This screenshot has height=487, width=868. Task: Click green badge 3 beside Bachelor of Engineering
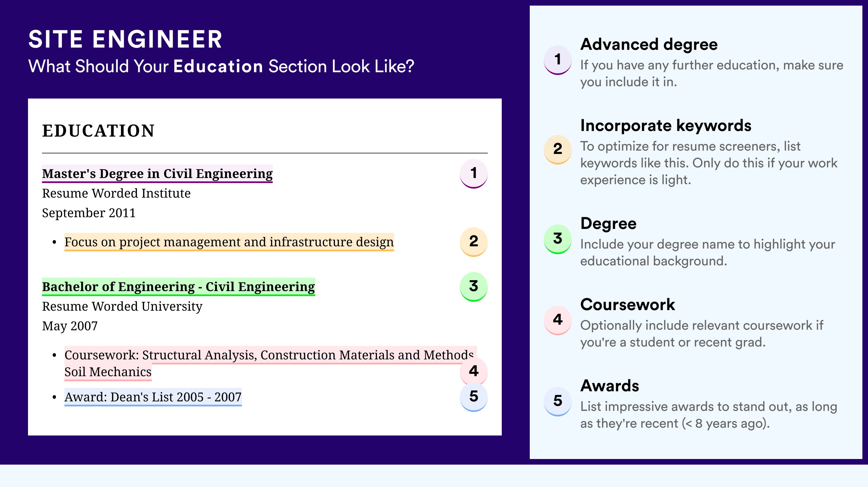click(x=473, y=287)
